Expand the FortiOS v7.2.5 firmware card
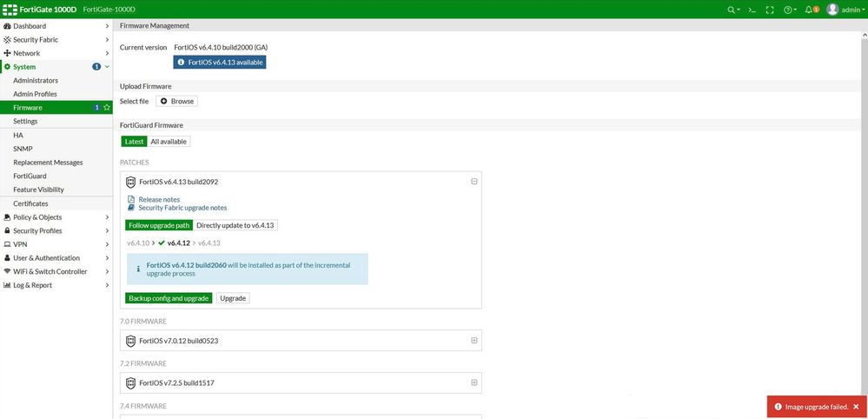The width and height of the screenshot is (868, 419). click(x=474, y=382)
